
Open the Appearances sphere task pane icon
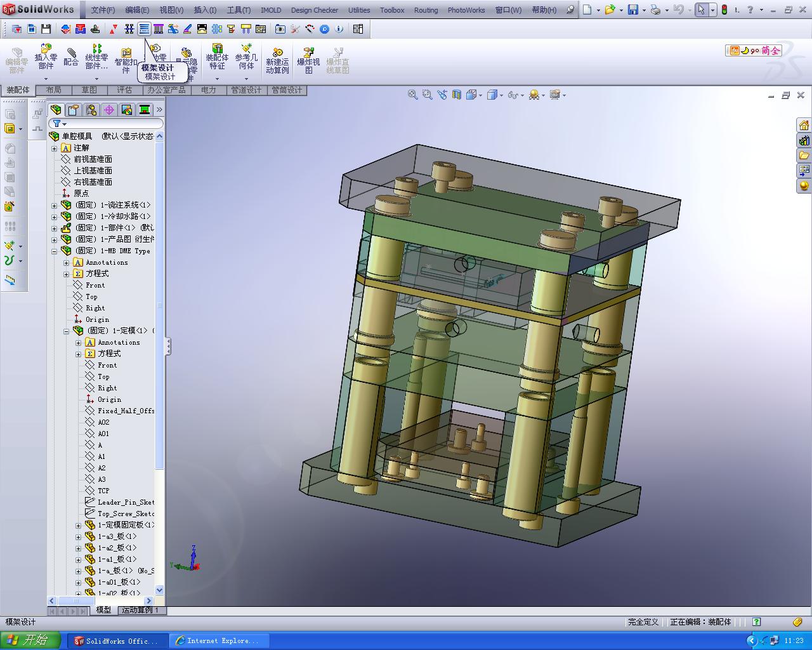[x=804, y=186]
